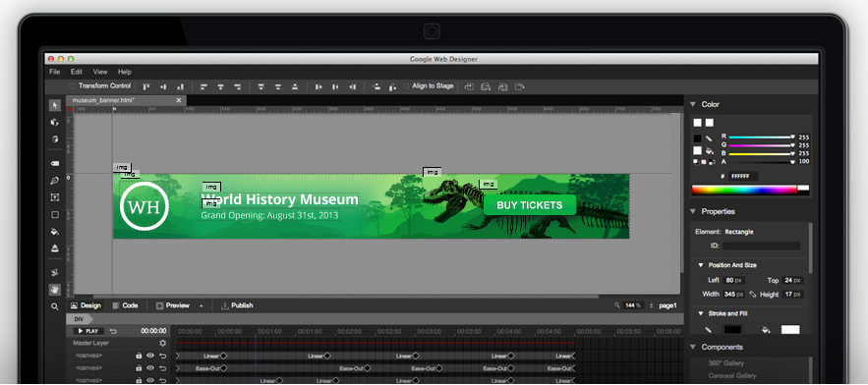Switch to Code view
Screen dimensions: 868x385
click(125, 305)
